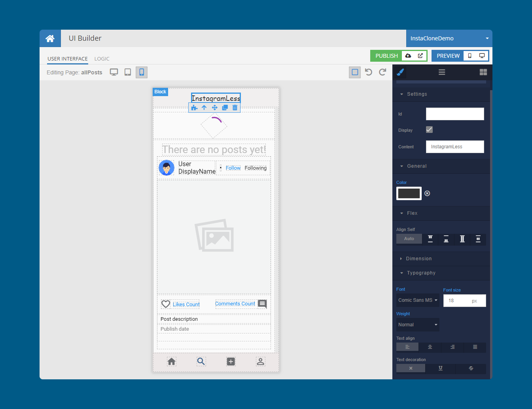This screenshot has width=532, height=409.
Task: Click the home icon in bottom nav
Action: [172, 362]
